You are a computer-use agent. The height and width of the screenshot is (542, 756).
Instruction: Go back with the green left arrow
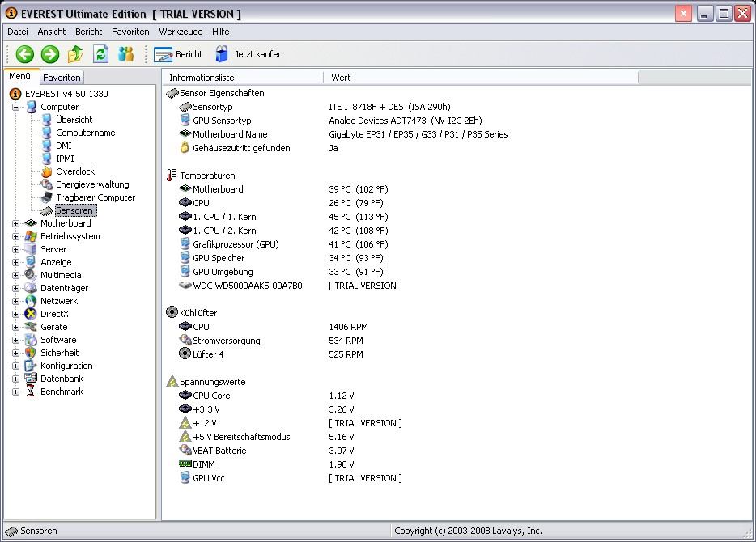coord(24,54)
